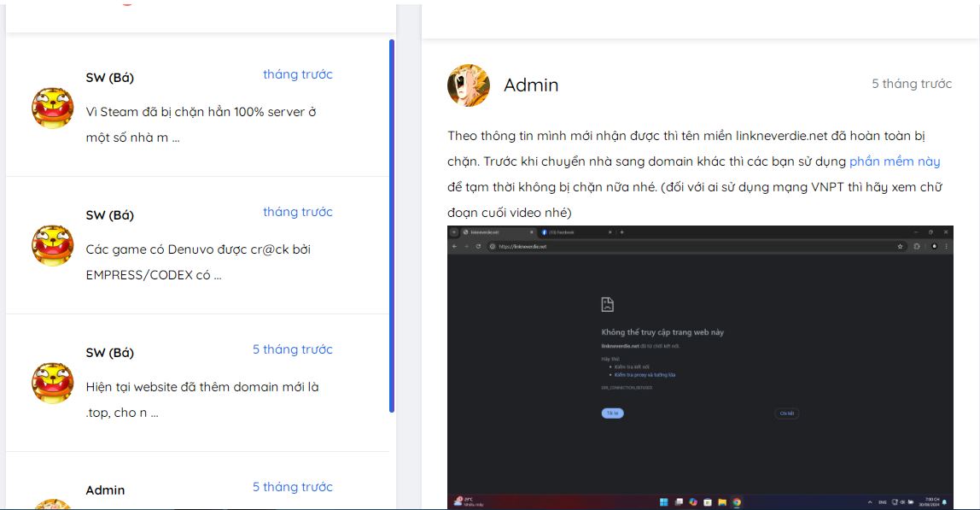Open the 'phần mềm này' link in Admin's comment
Viewport: 980px width, 510px height.
click(x=895, y=161)
